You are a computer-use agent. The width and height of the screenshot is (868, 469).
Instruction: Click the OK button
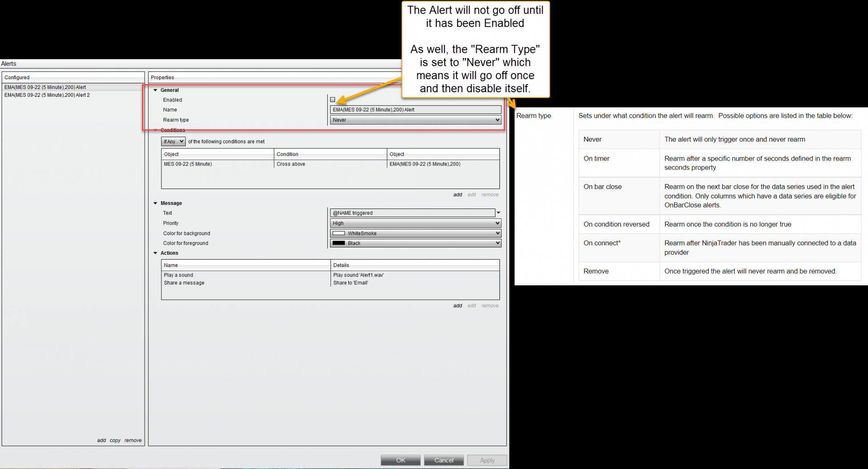tap(401, 460)
